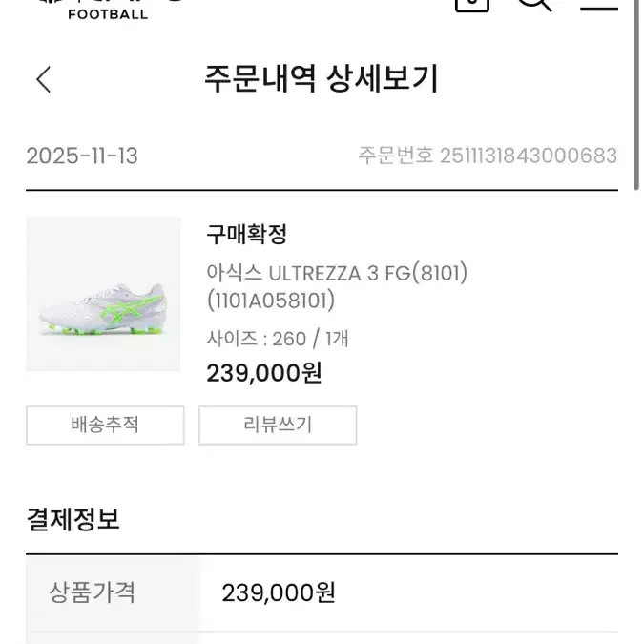
Task: Click the 리뷰쓰기 button
Action: 278,425
